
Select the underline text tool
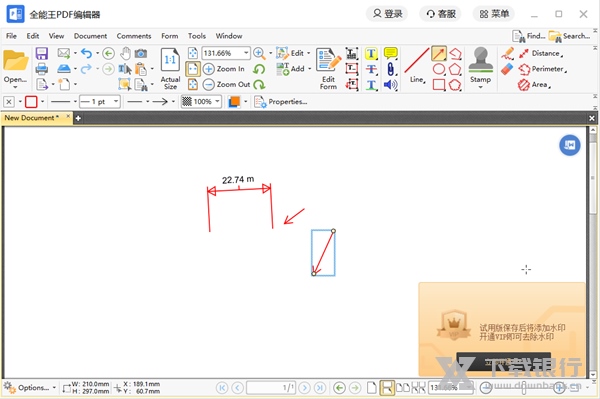point(371,85)
